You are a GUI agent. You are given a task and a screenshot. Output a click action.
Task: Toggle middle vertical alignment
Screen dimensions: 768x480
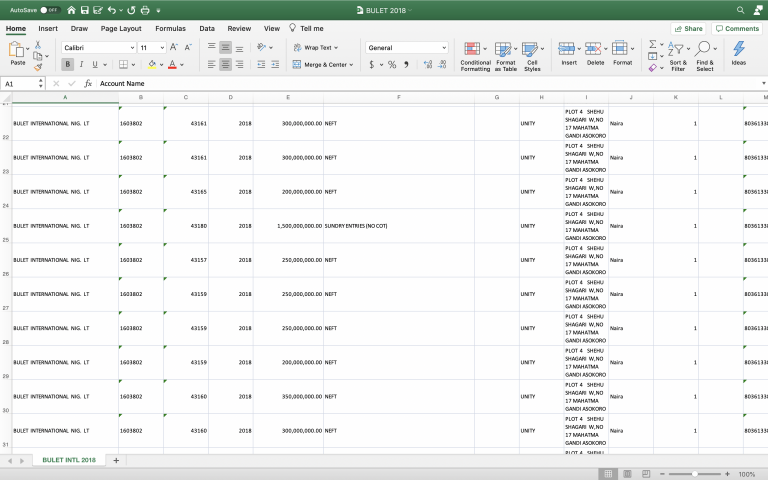click(x=225, y=48)
